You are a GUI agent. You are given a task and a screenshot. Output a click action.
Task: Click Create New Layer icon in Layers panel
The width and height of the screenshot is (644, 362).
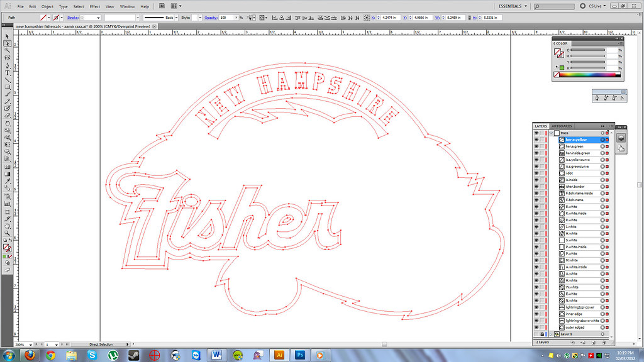pyautogui.click(x=593, y=342)
